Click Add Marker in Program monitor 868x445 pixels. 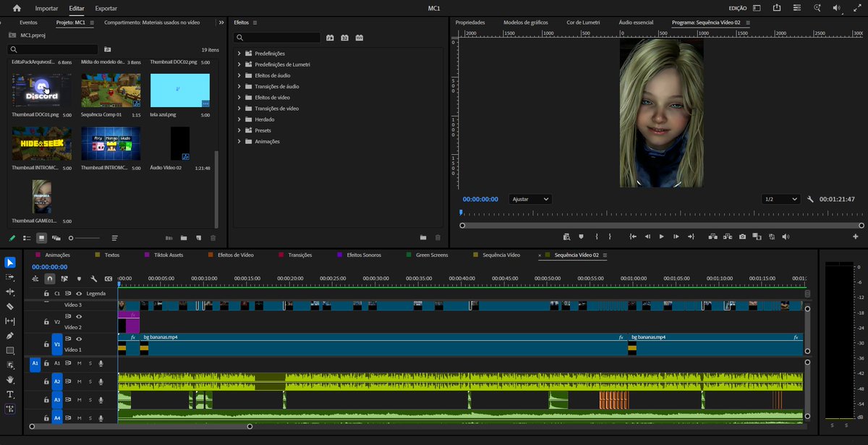click(x=581, y=237)
